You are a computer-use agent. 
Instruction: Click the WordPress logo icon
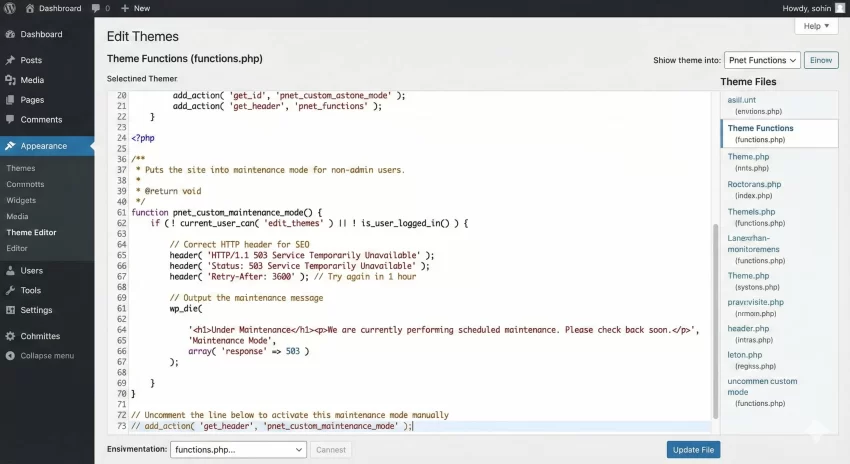(x=10, y=8)
